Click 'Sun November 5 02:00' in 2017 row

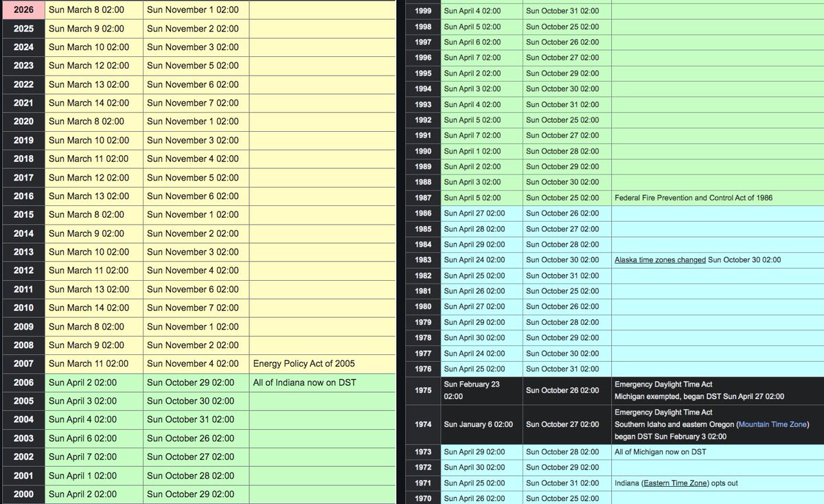[x=193, y=178]
